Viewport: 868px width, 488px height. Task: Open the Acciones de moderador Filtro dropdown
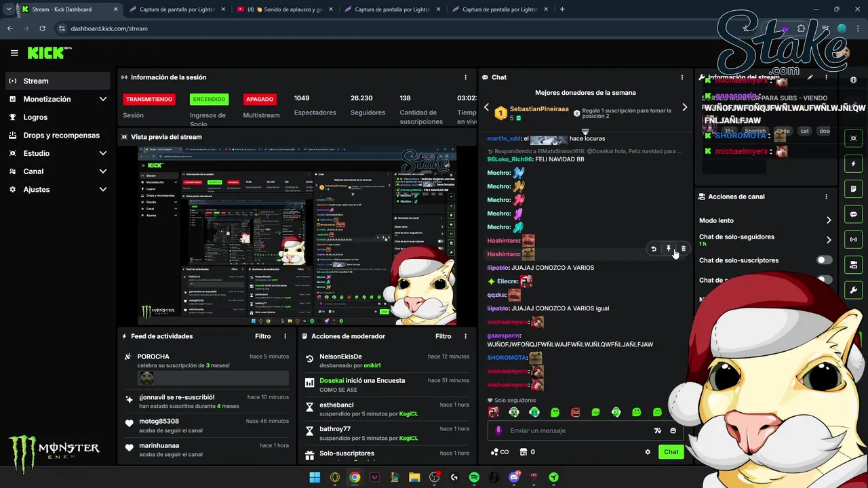(443, 336)
